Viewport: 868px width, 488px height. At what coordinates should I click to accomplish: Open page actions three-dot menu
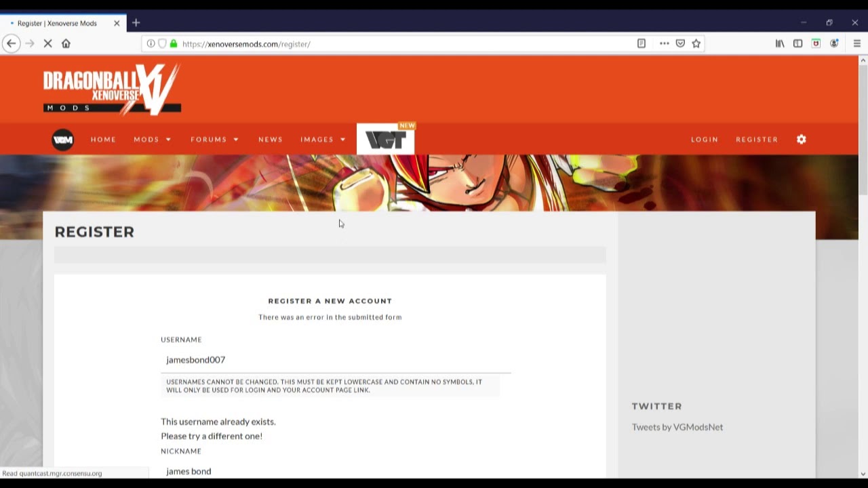[x=665, y=43]
